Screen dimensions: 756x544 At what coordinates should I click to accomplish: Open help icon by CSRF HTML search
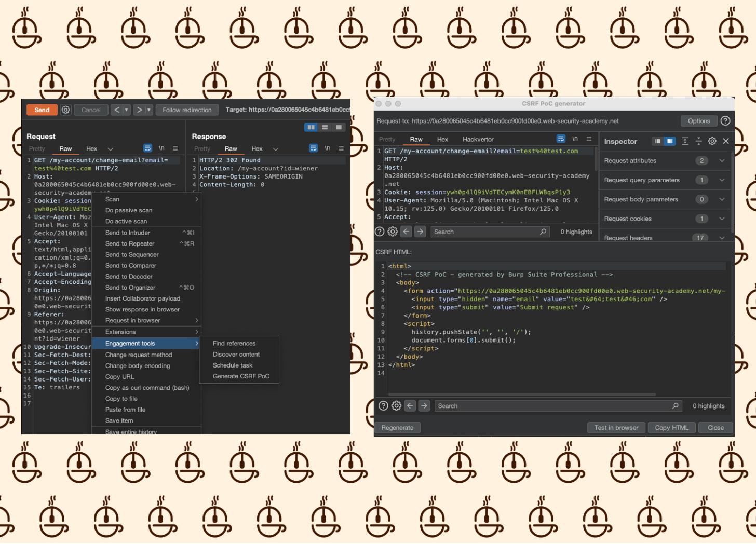click(x=383, y=406)
